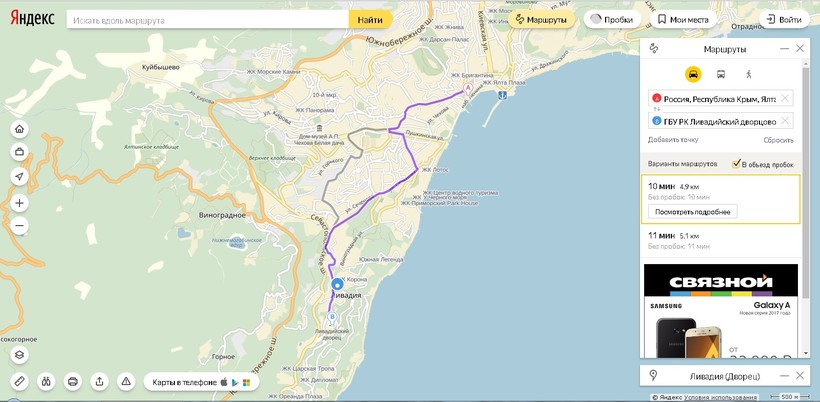
Task: Click the 'Посмотреть подробнее' button
Action: coord(693,212)
